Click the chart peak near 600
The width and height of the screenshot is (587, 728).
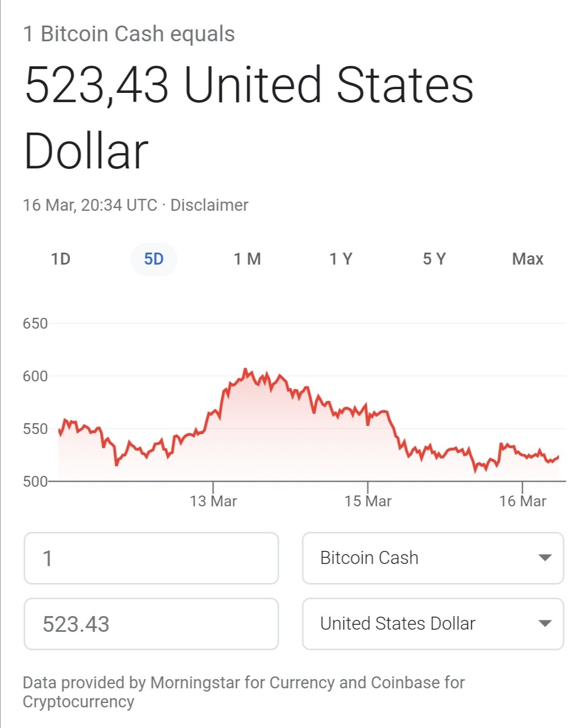246,371
